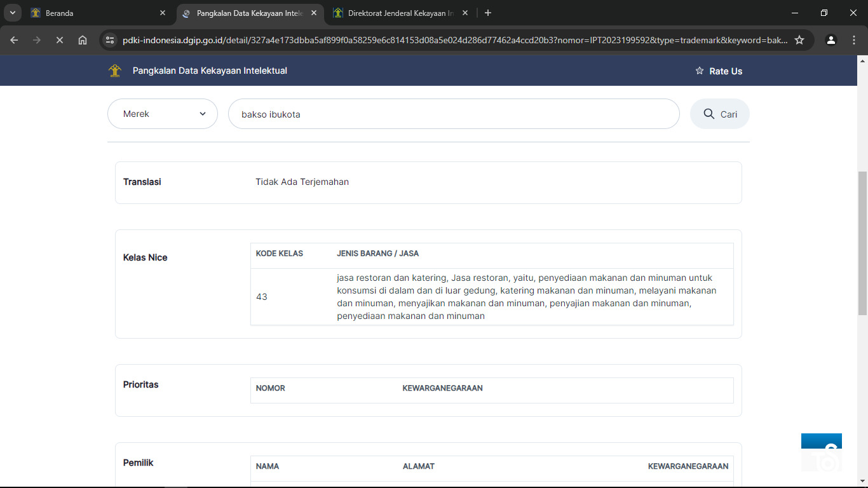Click the floating chat widget icon
868x488 pixels.
click(x=822, y=452)
